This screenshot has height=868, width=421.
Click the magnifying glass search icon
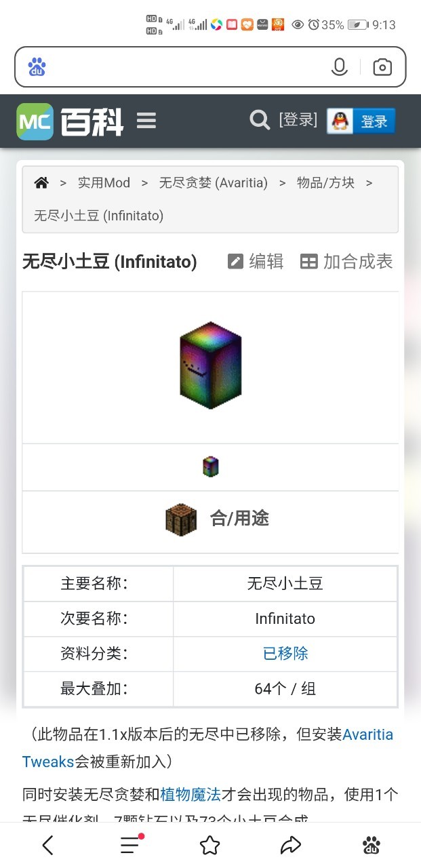click(x=260, y=121)
